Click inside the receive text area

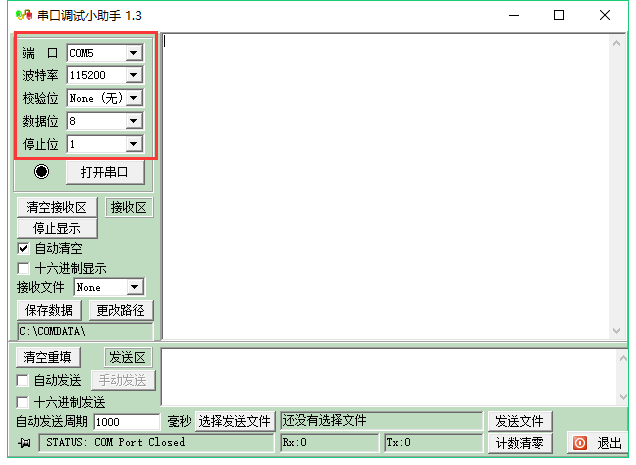point(385,186)
